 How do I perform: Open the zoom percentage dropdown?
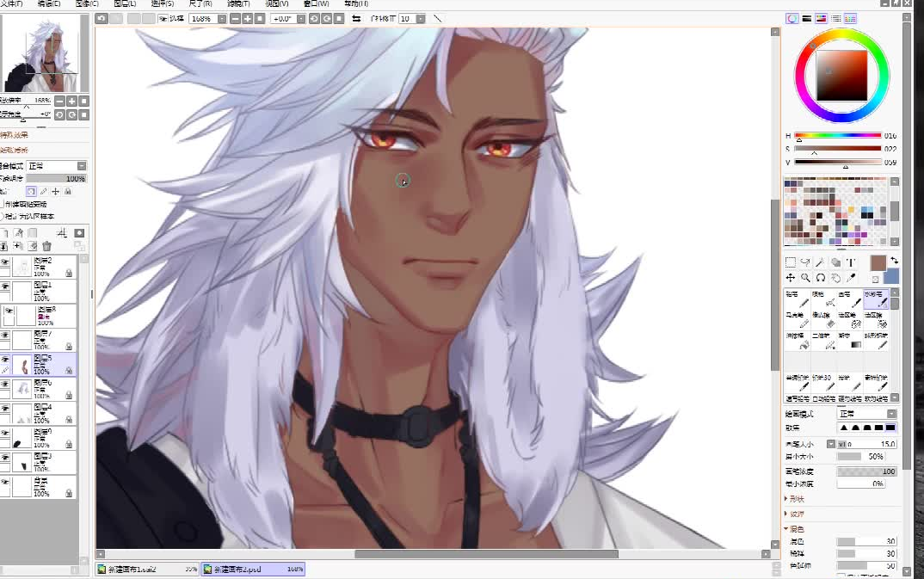(x=222, y=19)
